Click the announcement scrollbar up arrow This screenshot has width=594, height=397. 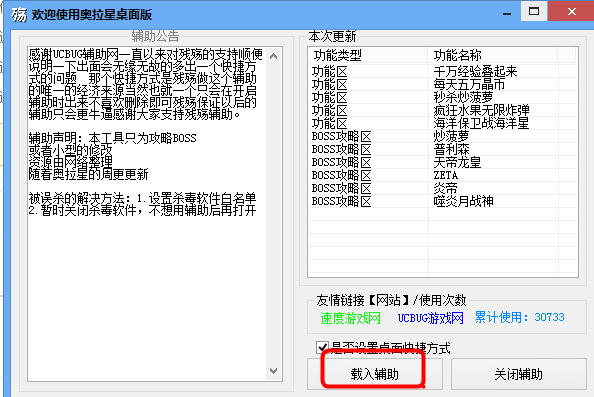pos(274,56)
